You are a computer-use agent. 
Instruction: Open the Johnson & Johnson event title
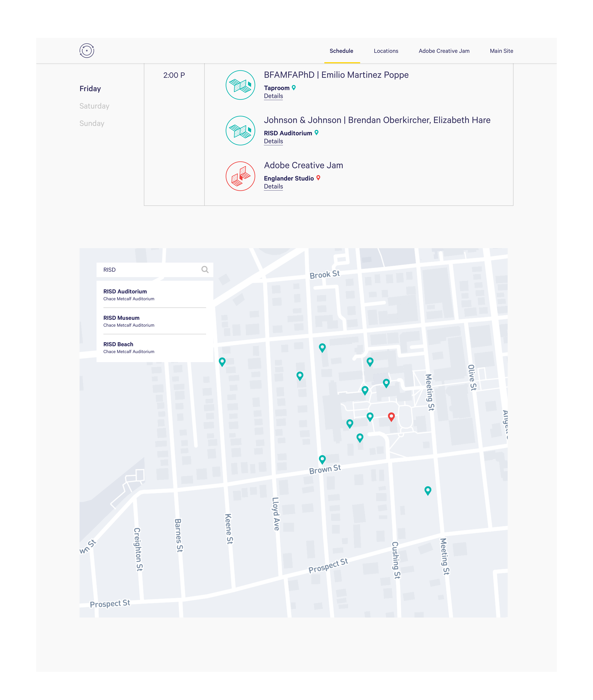pyautogui.click(x=377, y=120)
